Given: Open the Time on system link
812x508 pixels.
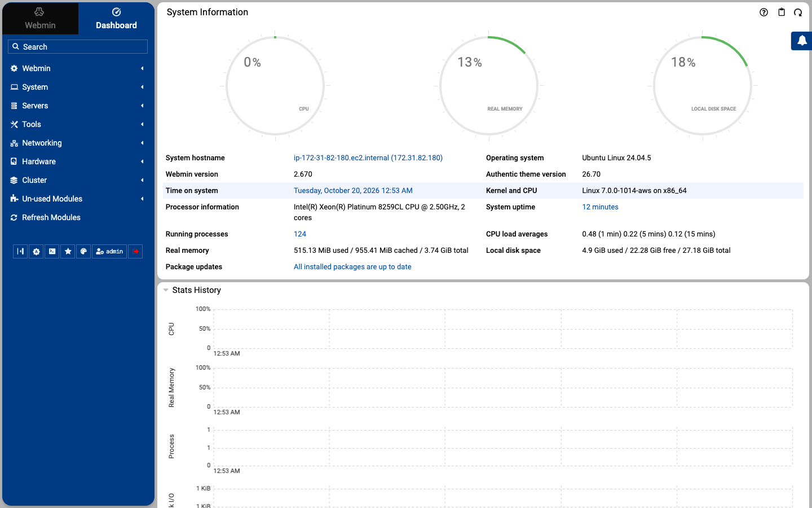Looking at the screenshot, I should pyautogui.click(x=353, y=191).
